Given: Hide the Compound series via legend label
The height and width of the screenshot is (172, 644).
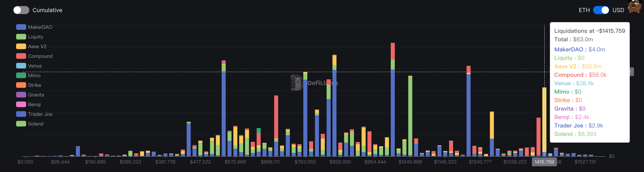Looking at the screenshot, I should click(40, 56).
